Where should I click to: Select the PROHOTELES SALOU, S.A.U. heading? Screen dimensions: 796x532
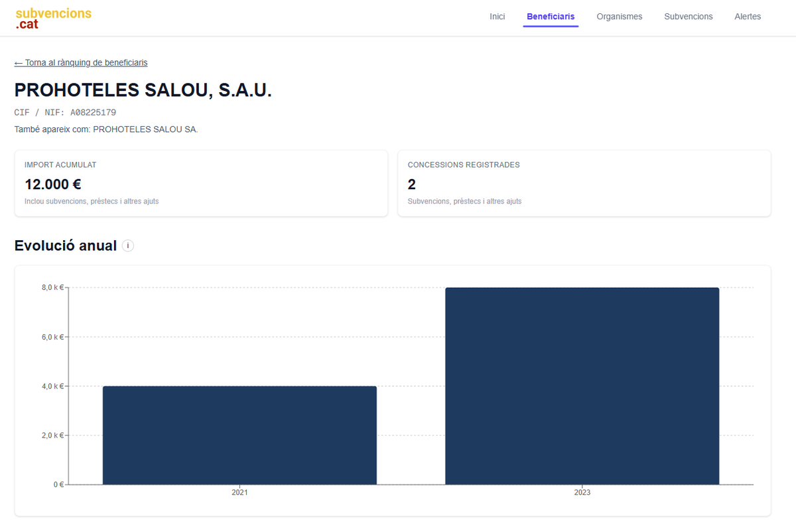pos(143,91)
